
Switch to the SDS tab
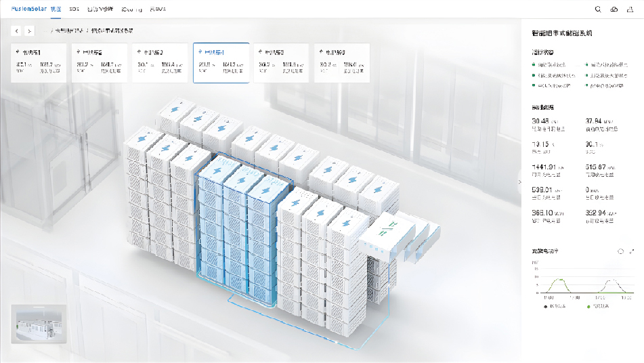[x=74, y=9]
